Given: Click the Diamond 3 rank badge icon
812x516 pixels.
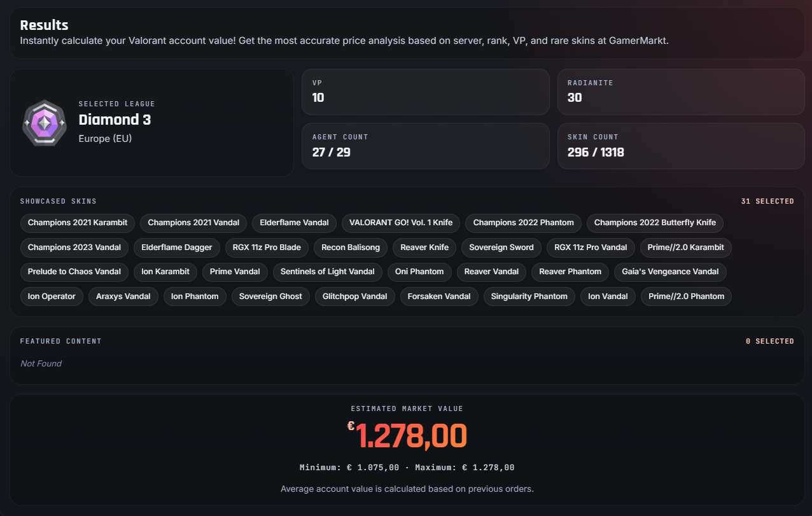Looking at the screenshot, I should (44, 123).
